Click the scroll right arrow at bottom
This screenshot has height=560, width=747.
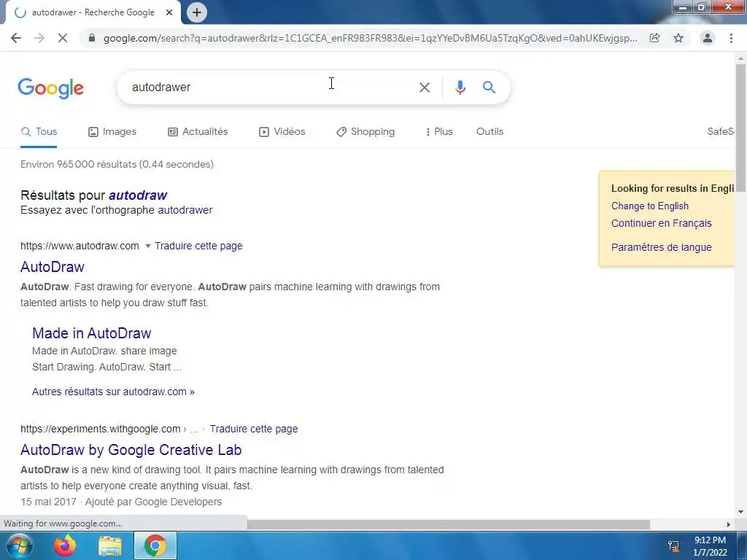click(x=729, y=524)
